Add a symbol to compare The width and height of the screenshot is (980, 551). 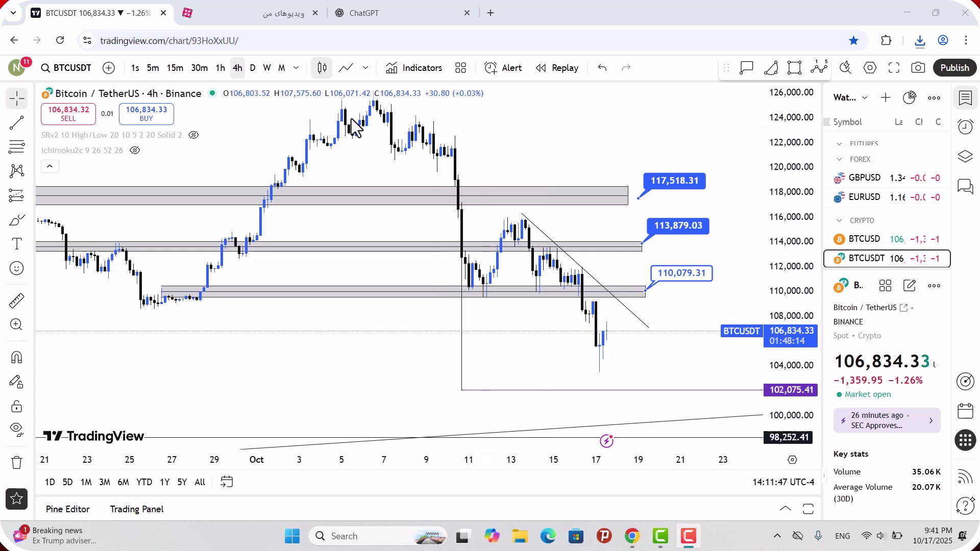[109, 68]
